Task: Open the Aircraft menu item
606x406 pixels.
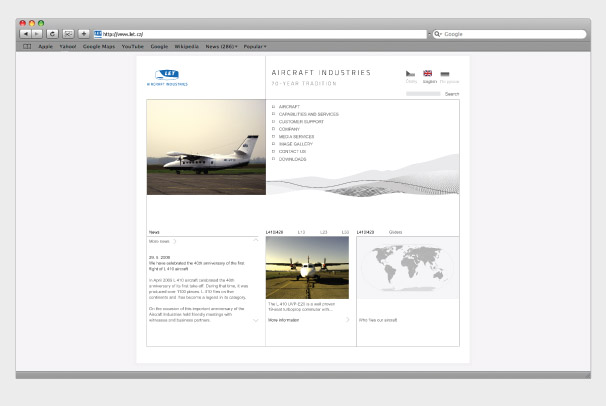Action: [289, 105]
